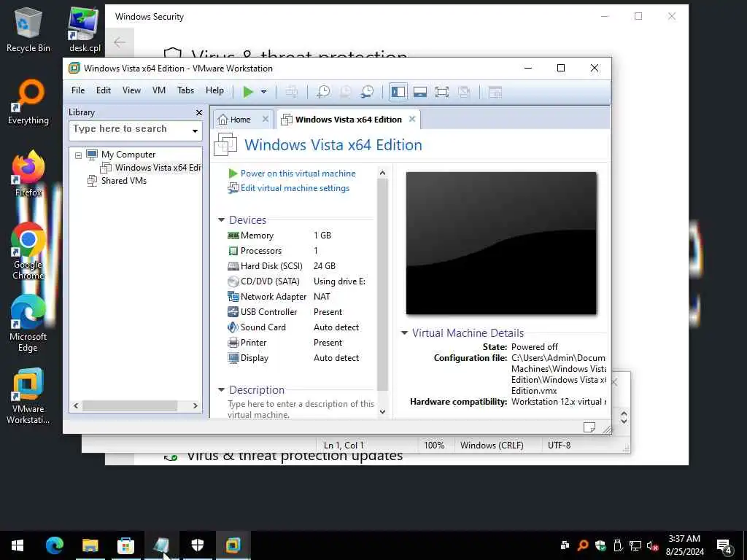The image size is (747, 560).
Task: Collapse the Devices section
Action: click(x=221, y=219)
